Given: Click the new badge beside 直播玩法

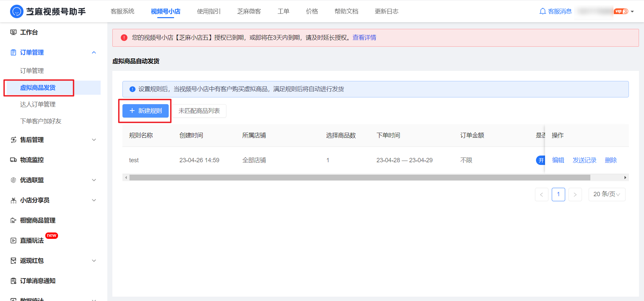Looking at the screenshot, I should pyautogui.click(x=52, y=235).
